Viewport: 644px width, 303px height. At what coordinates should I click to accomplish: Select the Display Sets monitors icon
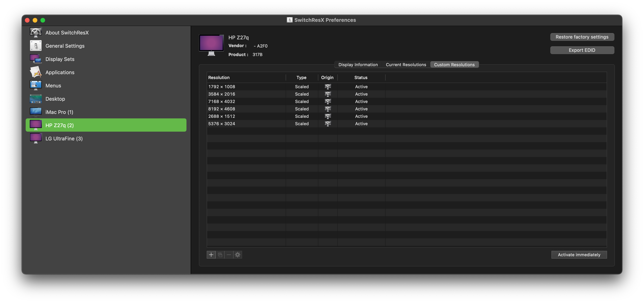coord(36,59)
